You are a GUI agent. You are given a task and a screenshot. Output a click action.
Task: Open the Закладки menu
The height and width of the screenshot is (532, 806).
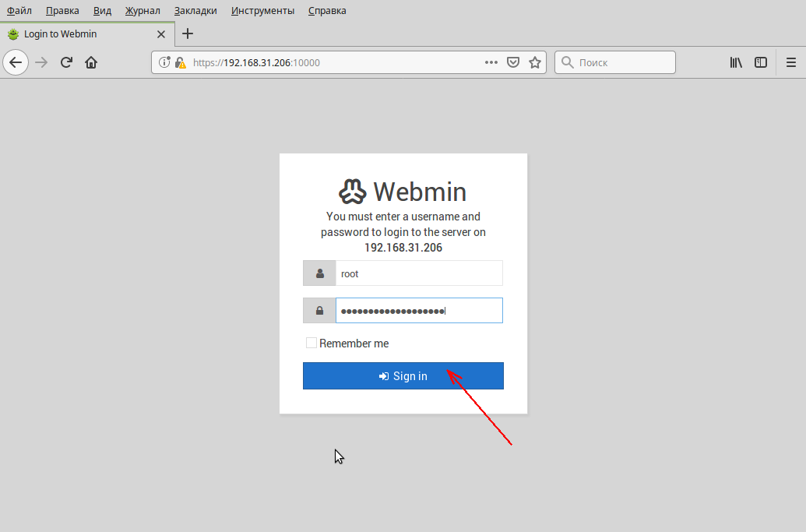point(195,11)
